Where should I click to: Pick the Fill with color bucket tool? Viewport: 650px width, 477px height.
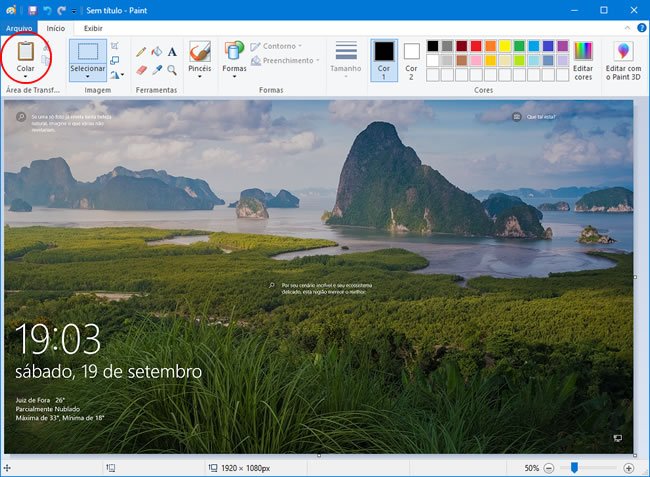(157, 51)
